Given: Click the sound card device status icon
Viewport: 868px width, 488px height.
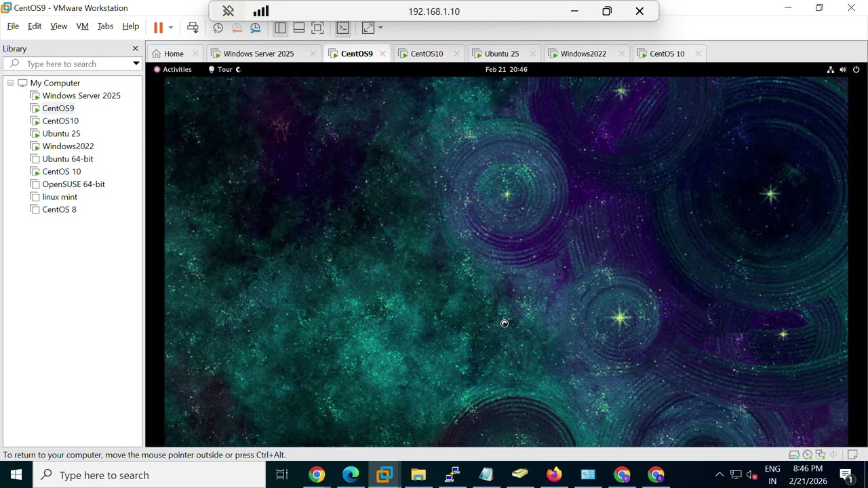Looking at the screenshot, I should tap(833, 455).
